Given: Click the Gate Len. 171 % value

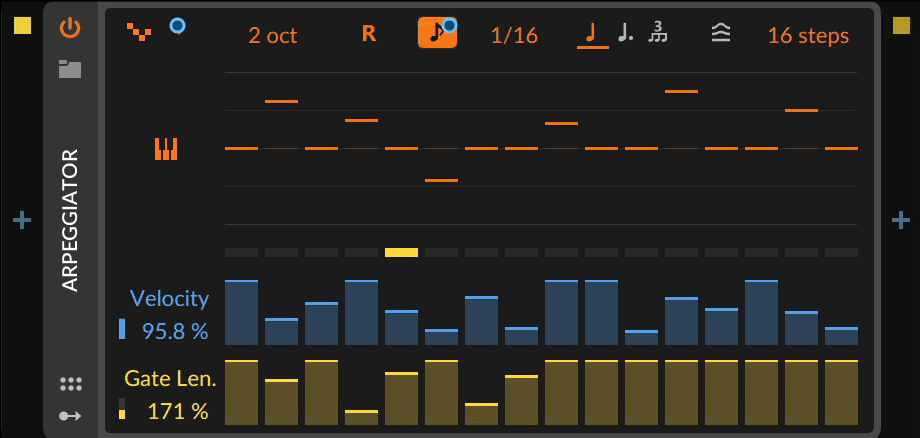Looking at the screenshot, I should tap(177, 410).
